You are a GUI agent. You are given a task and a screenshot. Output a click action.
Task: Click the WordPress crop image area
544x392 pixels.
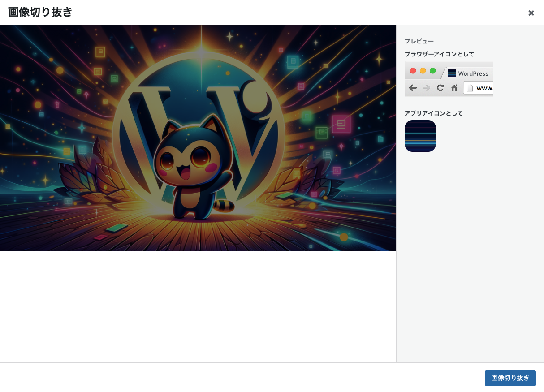point(198,138)
